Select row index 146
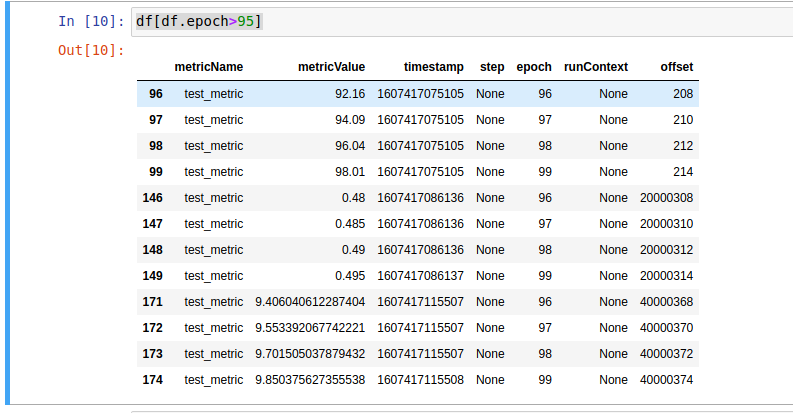Screen dimensions: 793x413 [x=152, y=198]
